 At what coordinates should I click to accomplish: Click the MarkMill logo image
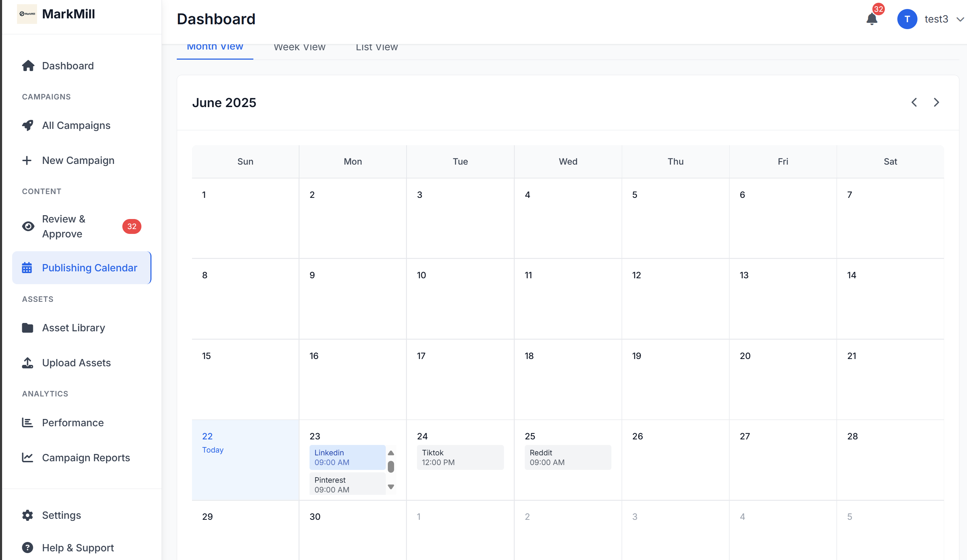27,14
